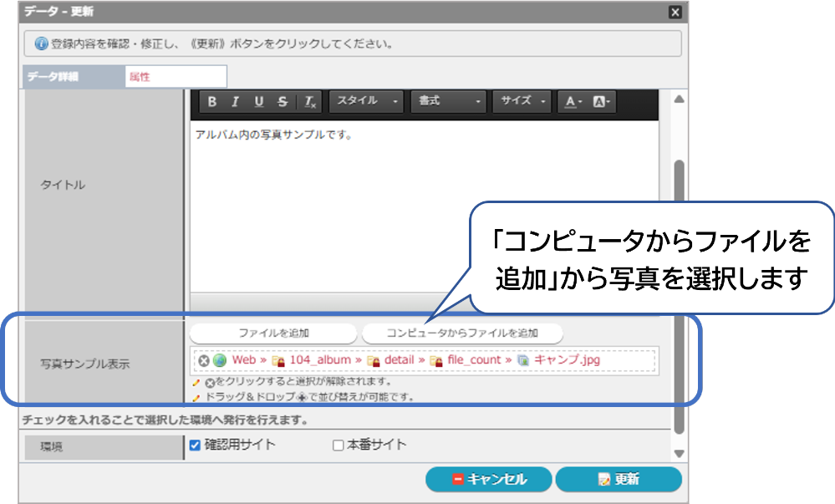The height and width of the screenshot is (504, 835).
Task: Click the X icon to deselect キャンプ.jpg
Action: coord(203,360)
